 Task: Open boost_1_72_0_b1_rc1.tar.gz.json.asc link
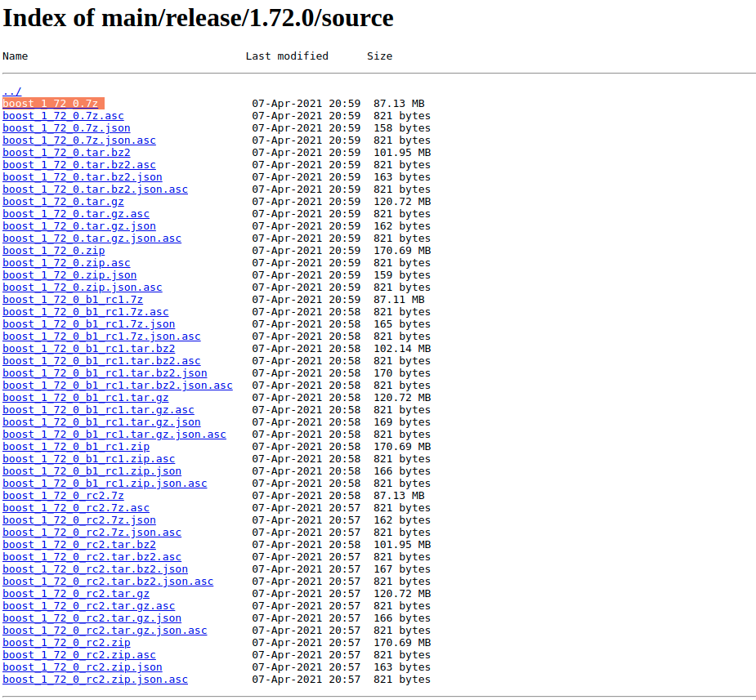114,435
